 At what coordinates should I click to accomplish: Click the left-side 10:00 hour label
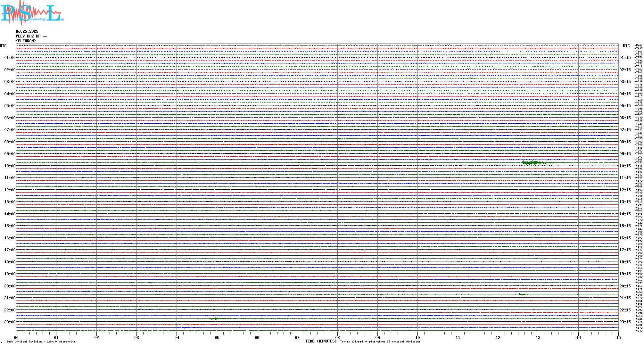click(10, 166)
